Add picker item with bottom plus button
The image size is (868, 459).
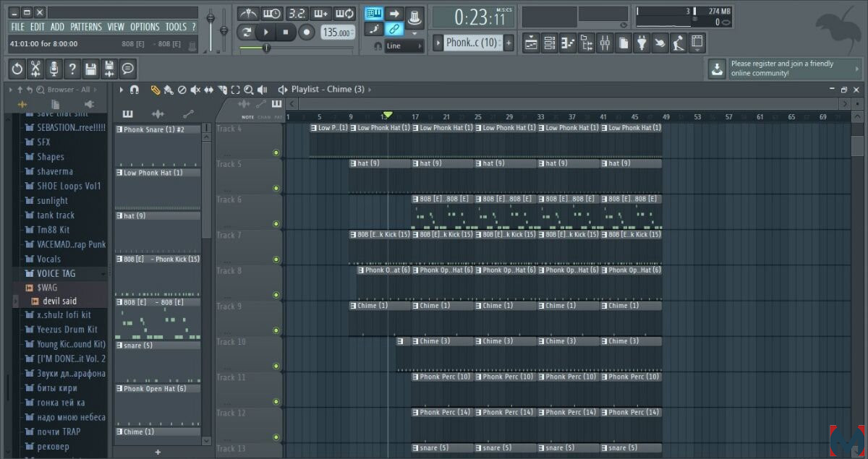tap(158, 452)
